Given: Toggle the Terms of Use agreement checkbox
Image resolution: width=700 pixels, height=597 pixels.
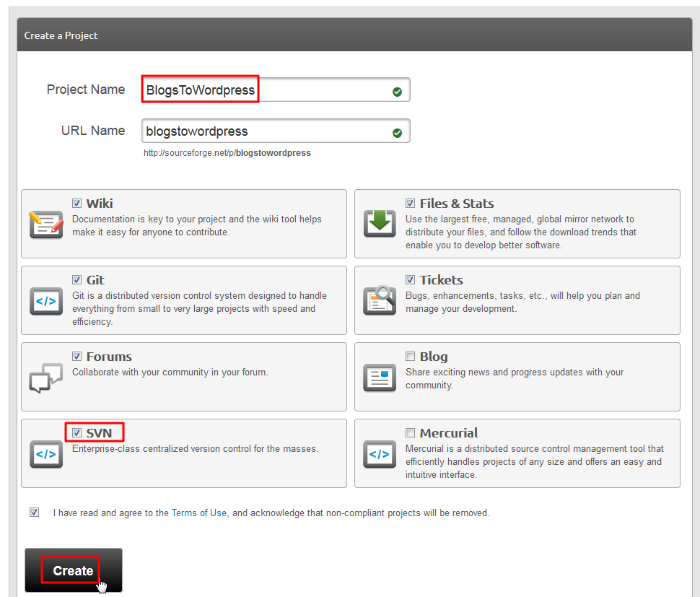Looking at the screenshot, I should click(35, 512).
